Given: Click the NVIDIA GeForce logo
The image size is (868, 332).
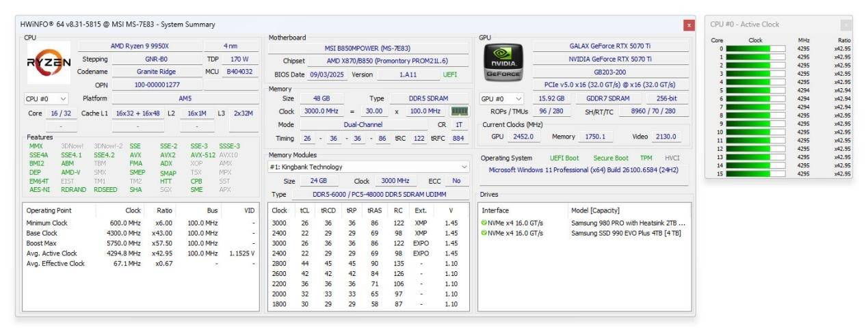Looking at the screenshot, I should pos(503,61).
